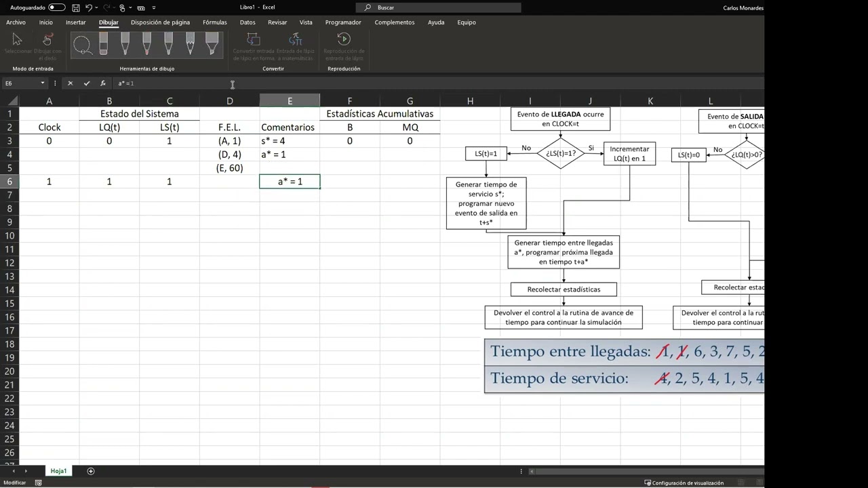Click the formula bar Enter checkmark icon
The height and width of the screenshot is (488, 868).
pos(87,83)
